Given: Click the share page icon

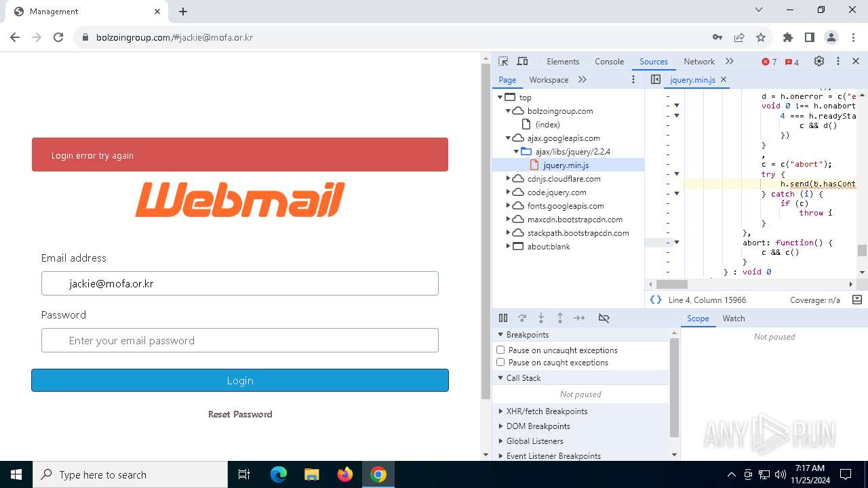Looking at the screenshot, I should point(739,37).
